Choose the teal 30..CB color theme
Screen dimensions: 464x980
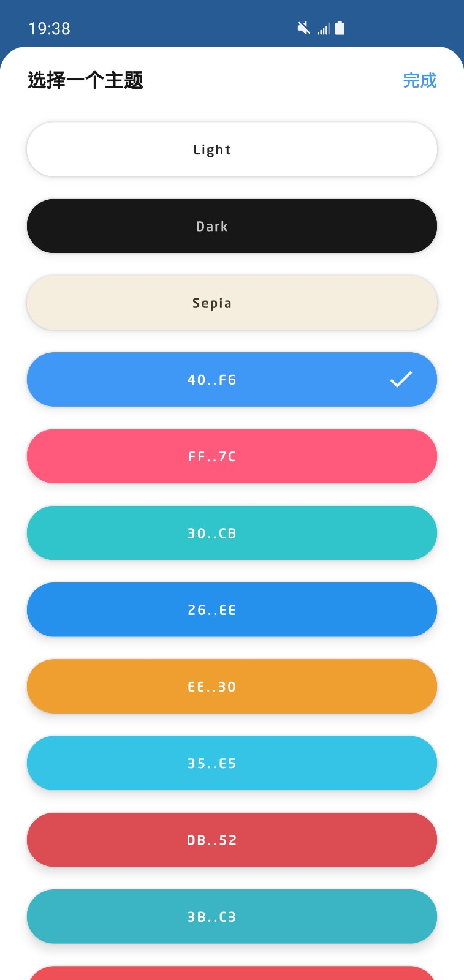point(232,533)
